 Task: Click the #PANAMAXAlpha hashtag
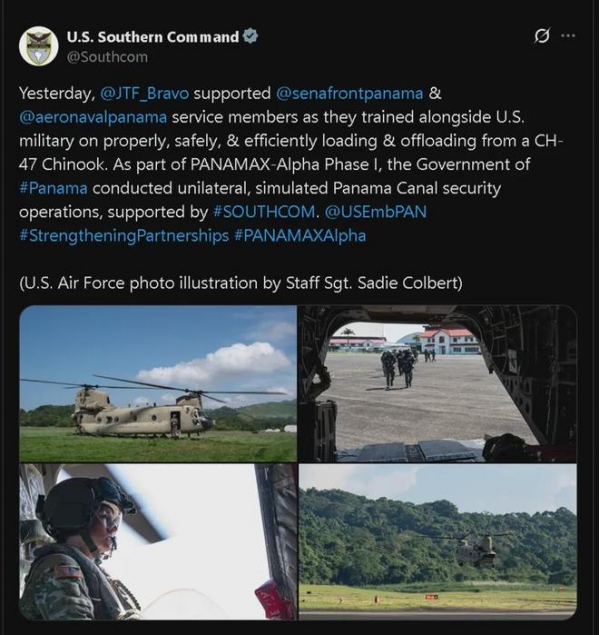(300, 236)
